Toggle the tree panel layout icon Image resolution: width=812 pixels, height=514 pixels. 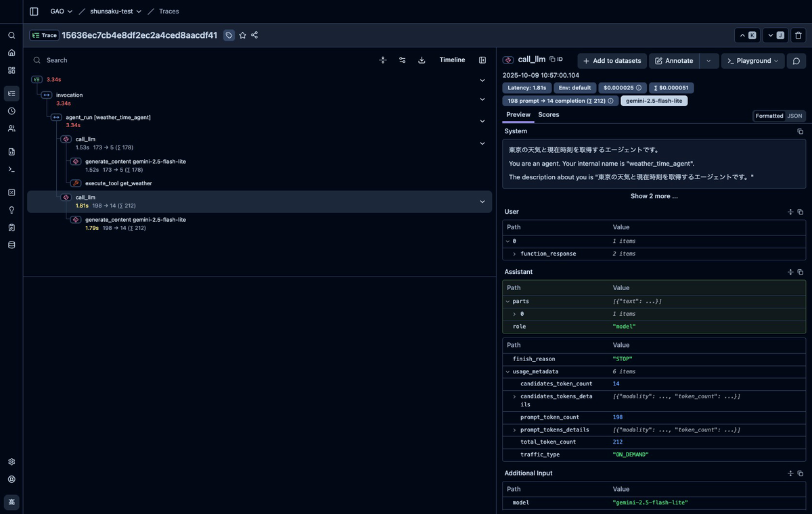tap(482, 60)
